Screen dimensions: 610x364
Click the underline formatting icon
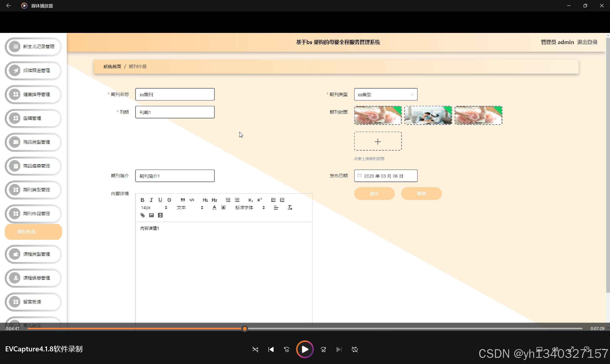click(160, 200)
